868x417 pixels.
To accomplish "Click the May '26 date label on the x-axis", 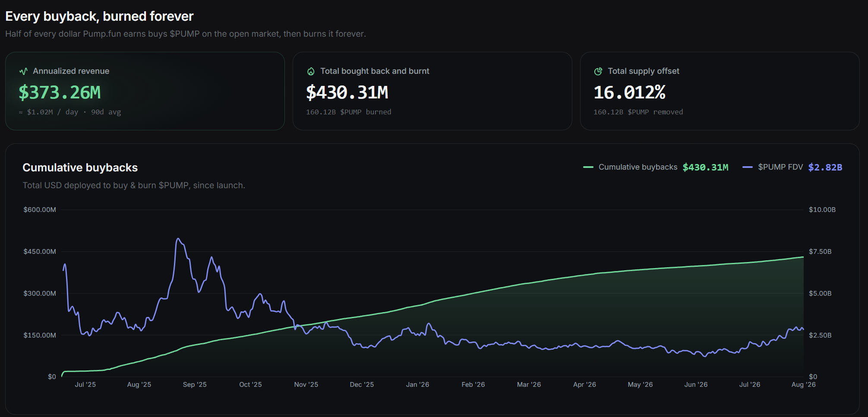I will 640,385.
